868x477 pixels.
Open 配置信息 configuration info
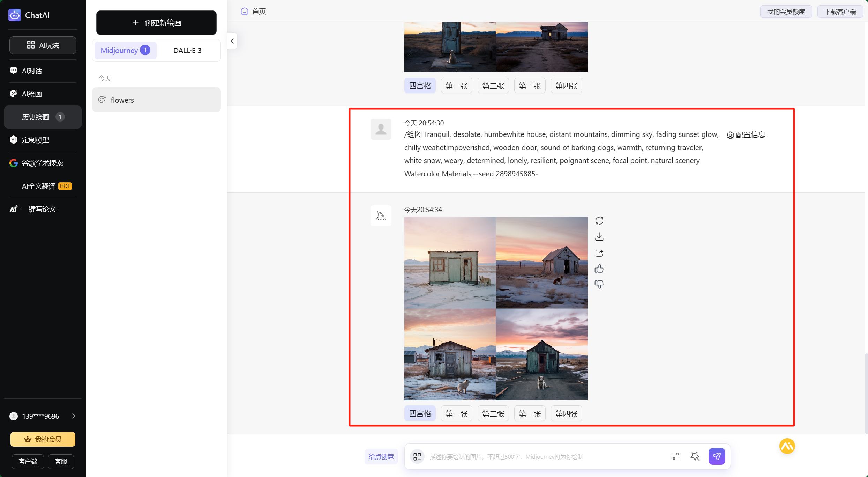pyautogui.click(x=746, y=135)
